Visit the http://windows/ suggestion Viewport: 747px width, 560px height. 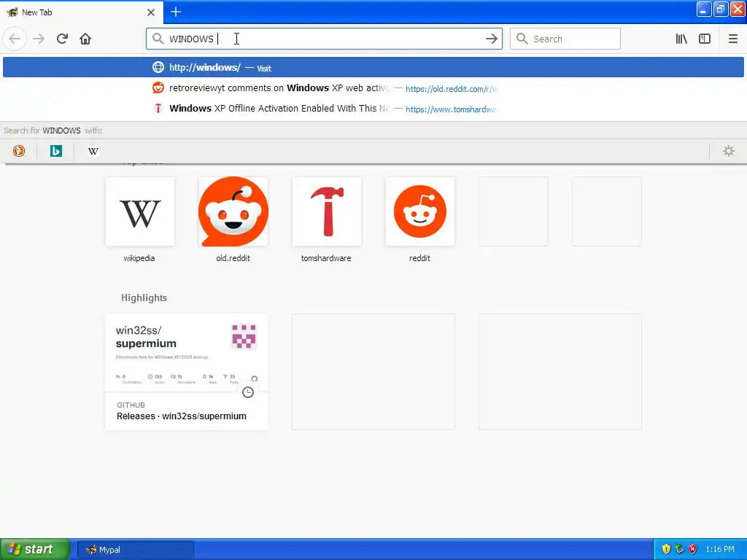tap(373, 67)
